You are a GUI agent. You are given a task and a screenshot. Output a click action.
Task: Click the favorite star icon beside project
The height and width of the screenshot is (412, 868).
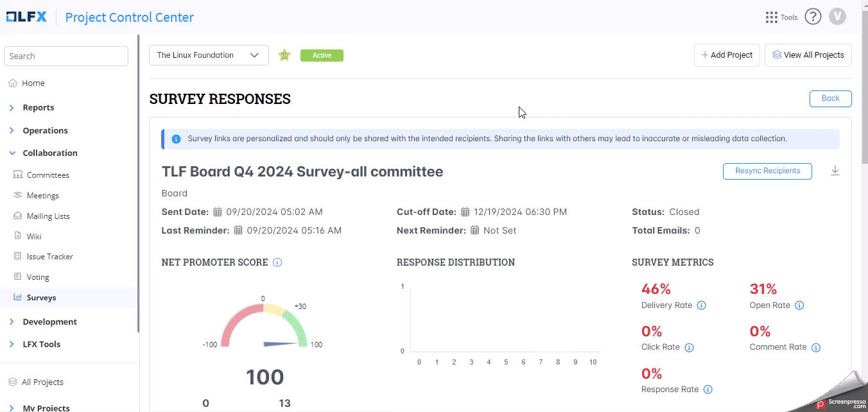tap(284, 55)
